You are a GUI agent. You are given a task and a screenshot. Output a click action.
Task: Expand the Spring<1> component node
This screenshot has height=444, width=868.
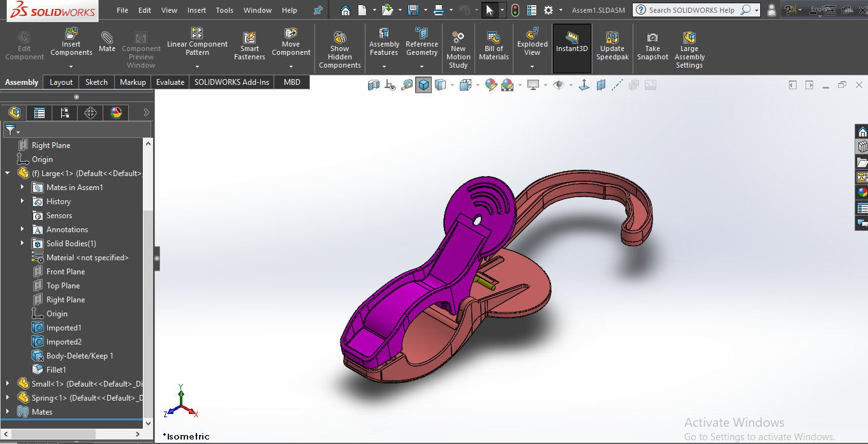8,397
